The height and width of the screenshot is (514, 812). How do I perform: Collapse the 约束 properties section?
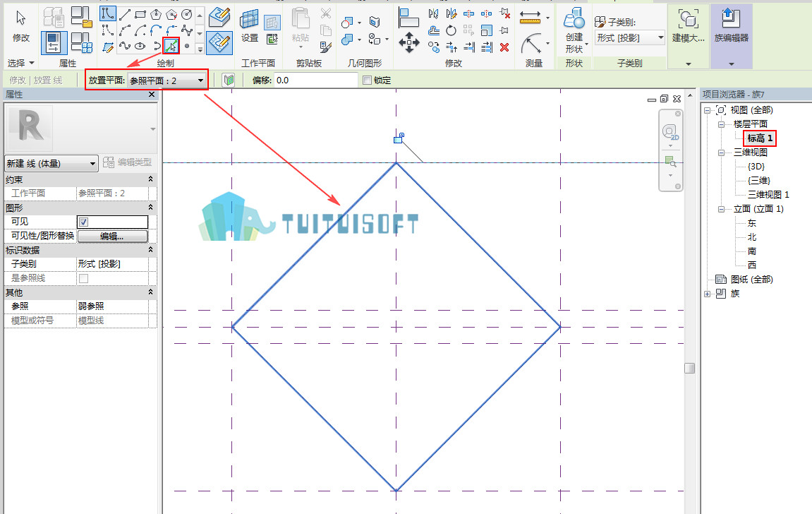point(150,179)
